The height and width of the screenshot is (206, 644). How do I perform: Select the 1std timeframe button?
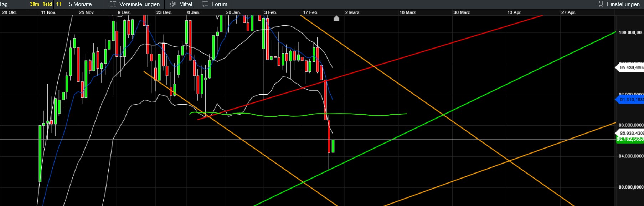(x=47, y=4)
